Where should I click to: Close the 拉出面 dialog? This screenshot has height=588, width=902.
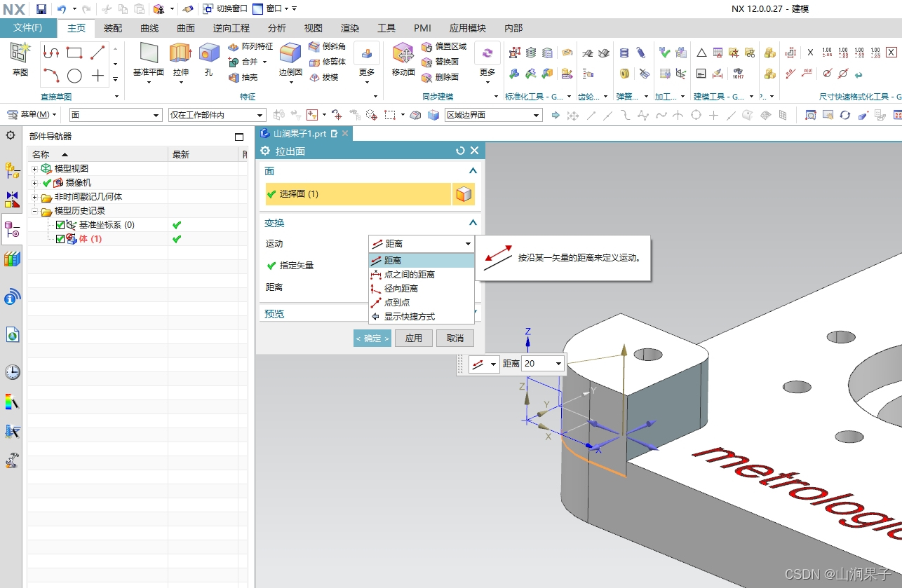[475, 151]
